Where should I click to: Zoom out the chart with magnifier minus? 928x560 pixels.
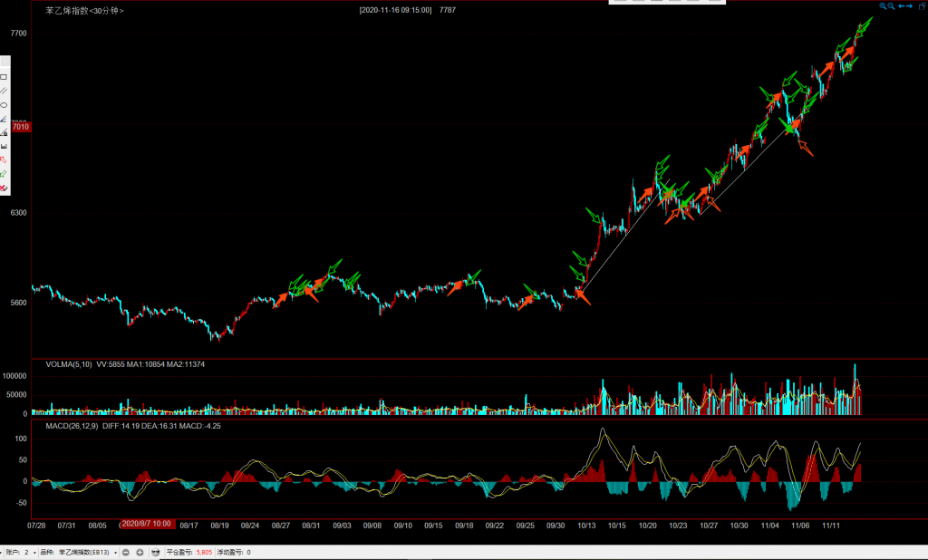pyautogui.click(x=892, y=6)
